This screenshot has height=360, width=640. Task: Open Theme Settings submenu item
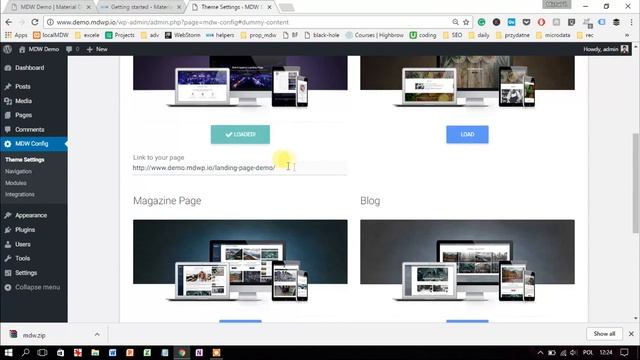point(25,160)
